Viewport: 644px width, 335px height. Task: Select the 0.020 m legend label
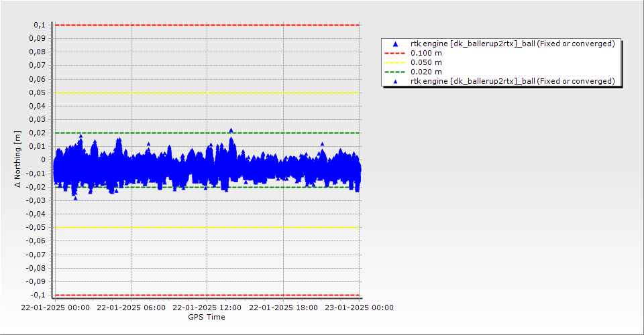coord(426,72)
